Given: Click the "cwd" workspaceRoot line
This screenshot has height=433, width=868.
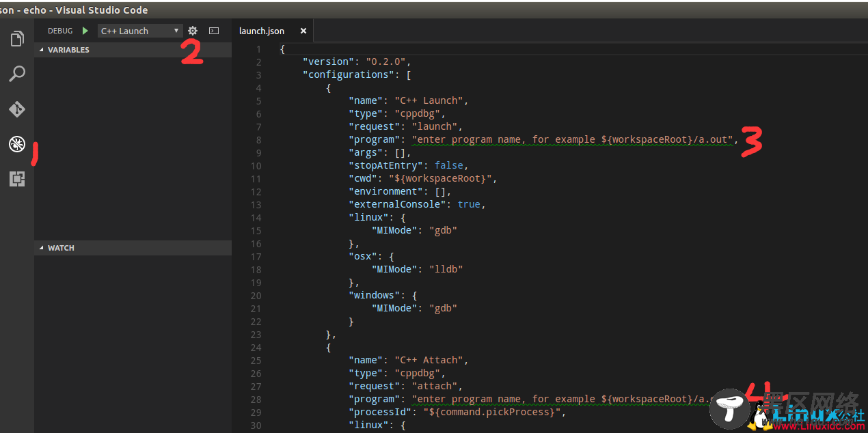Looking at the screenshot, I should coord(422,178).
